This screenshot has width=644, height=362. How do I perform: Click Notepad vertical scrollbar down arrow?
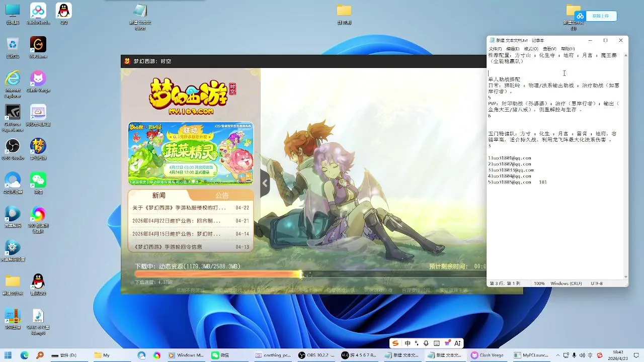pos(626,277)
